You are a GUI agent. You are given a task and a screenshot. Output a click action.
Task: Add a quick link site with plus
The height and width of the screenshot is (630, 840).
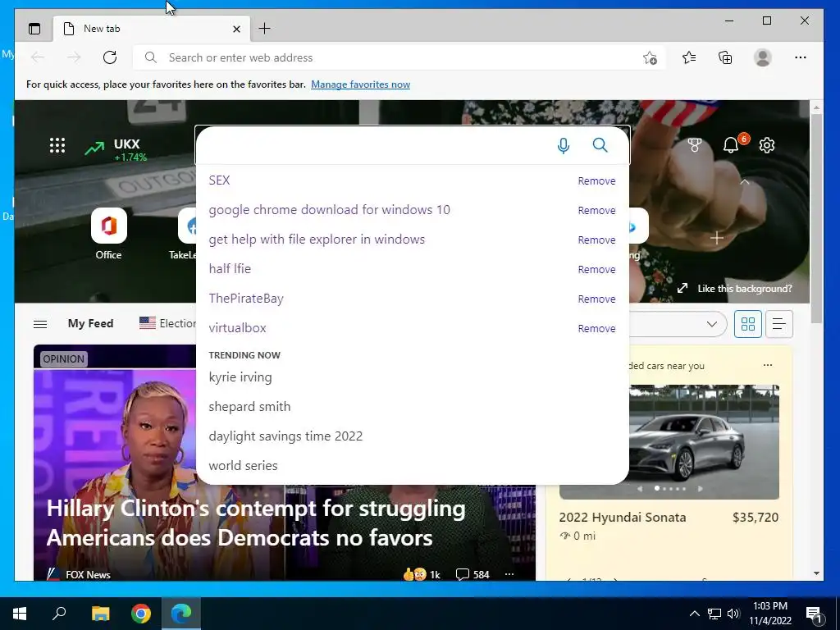coord(717,237)
